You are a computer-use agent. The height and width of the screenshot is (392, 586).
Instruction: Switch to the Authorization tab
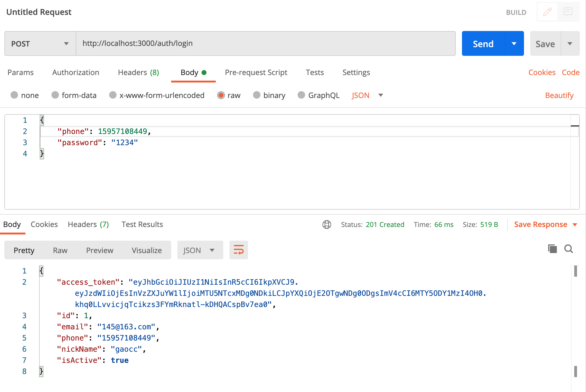pyautogui.click(x=76, y=72)
